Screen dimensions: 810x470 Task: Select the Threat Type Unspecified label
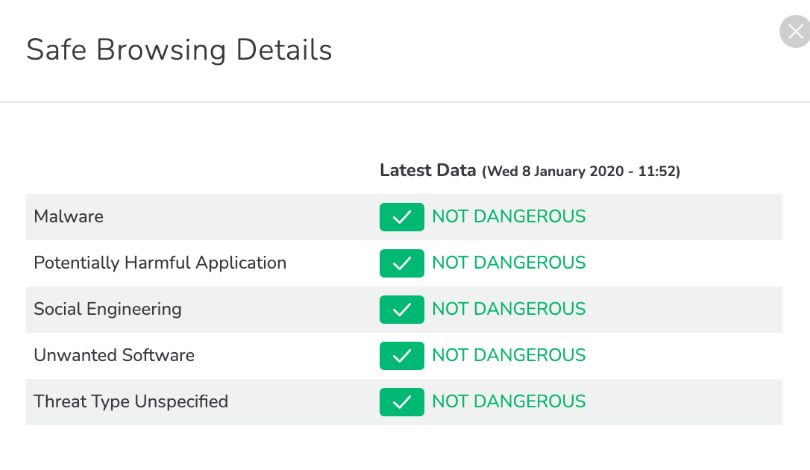click(x=131, y=402)
